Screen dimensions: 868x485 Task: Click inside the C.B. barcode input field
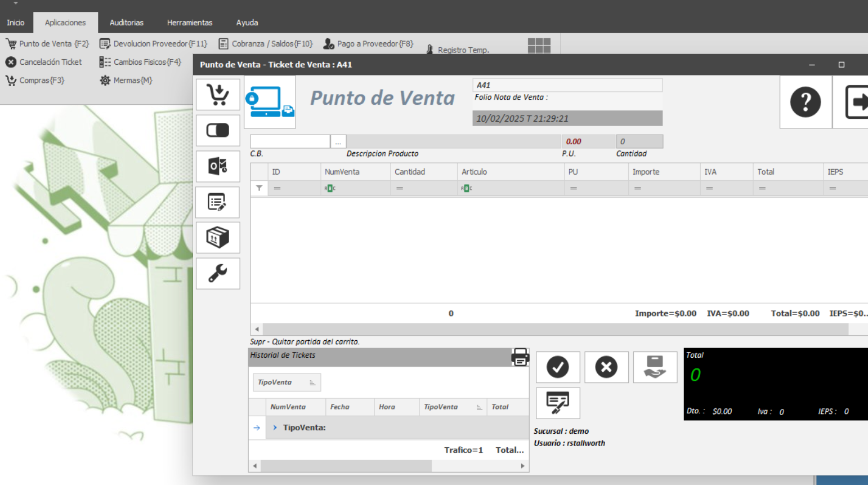coord(289,141)
